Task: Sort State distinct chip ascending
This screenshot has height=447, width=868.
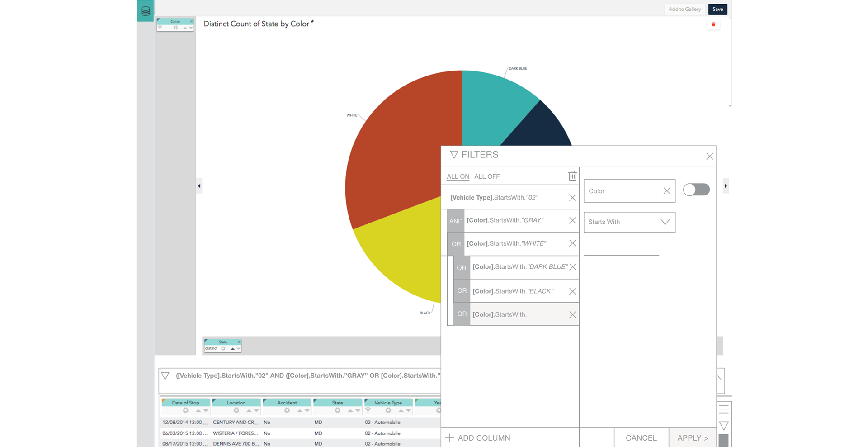Action: (232, 349)
